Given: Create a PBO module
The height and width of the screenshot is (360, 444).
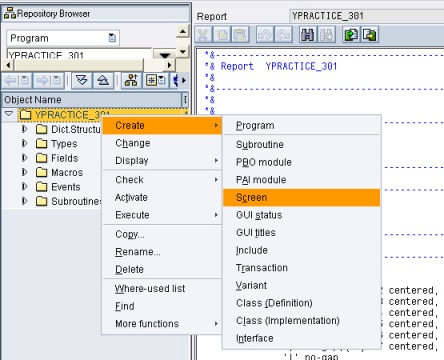Looking at the screenshot, I should tap(301, 162).
